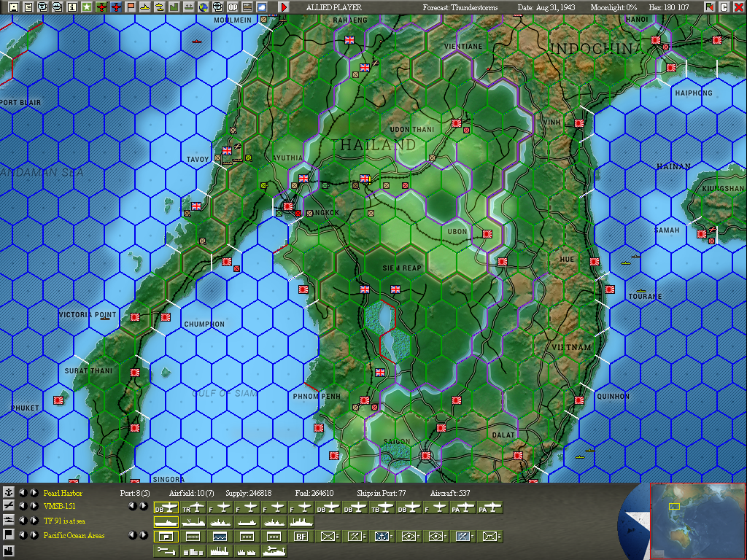The height and width of the screenshot is (560, 747).
Task: Click 'Moonlight: 0%' status text
Action: point(614,7)
